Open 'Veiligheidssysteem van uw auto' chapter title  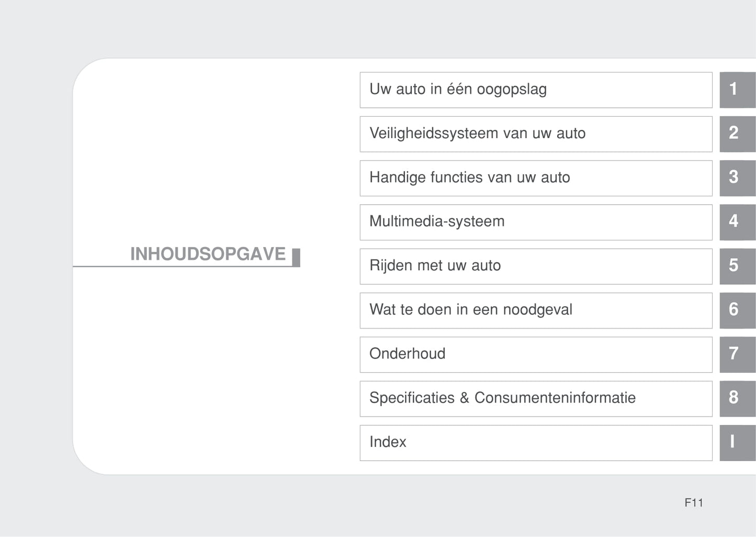point(477,133)
